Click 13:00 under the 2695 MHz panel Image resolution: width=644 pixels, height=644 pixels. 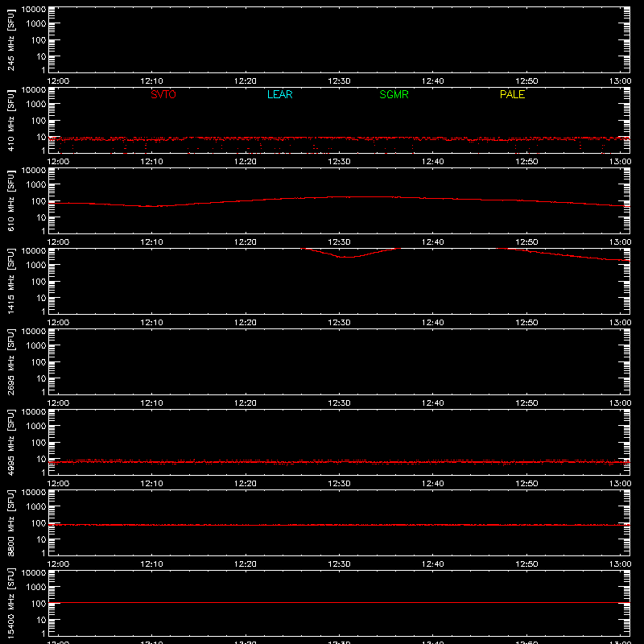tap(620, 403)
